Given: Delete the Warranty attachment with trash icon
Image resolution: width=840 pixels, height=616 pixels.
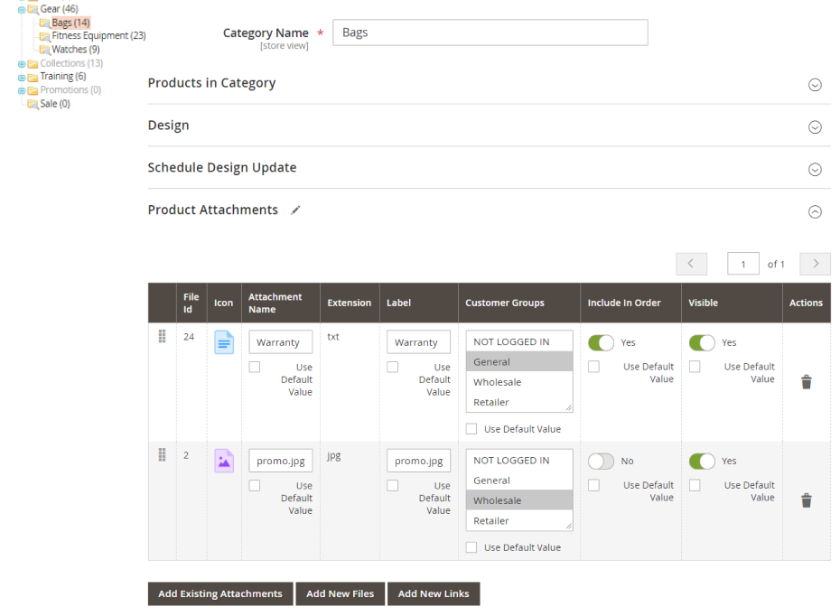Looking at the screenshot, I should (x=807, y=382).
